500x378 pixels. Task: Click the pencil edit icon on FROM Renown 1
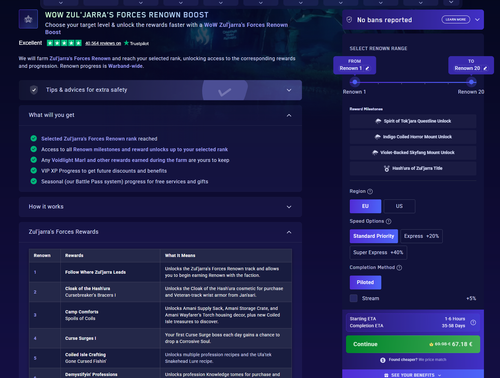coord(367,68)
